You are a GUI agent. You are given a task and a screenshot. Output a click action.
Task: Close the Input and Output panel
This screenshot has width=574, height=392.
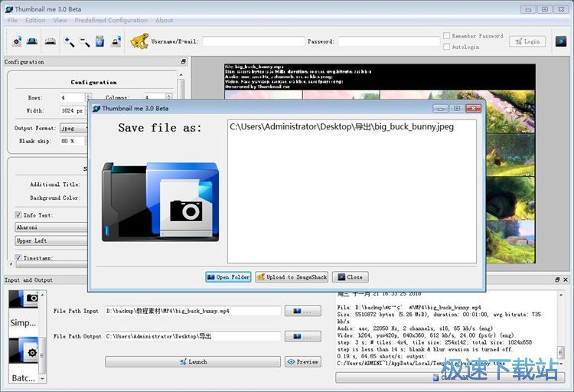[566, 279]
